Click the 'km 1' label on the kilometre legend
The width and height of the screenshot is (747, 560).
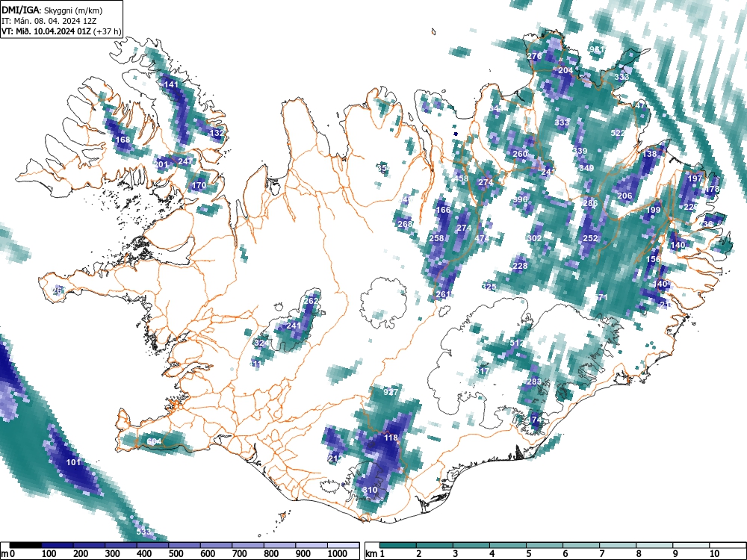pyautogui.click(x=376, y=554)
